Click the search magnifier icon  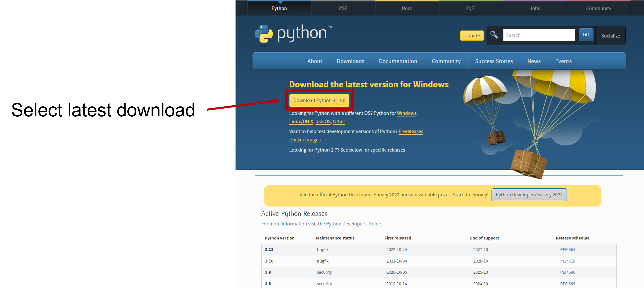(x=494, y=35)
